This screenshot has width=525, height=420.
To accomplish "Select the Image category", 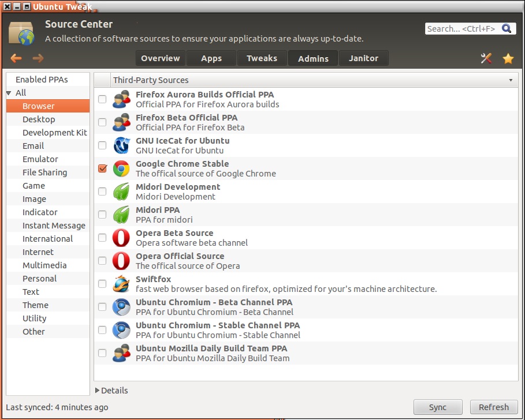I will point(48,199).
